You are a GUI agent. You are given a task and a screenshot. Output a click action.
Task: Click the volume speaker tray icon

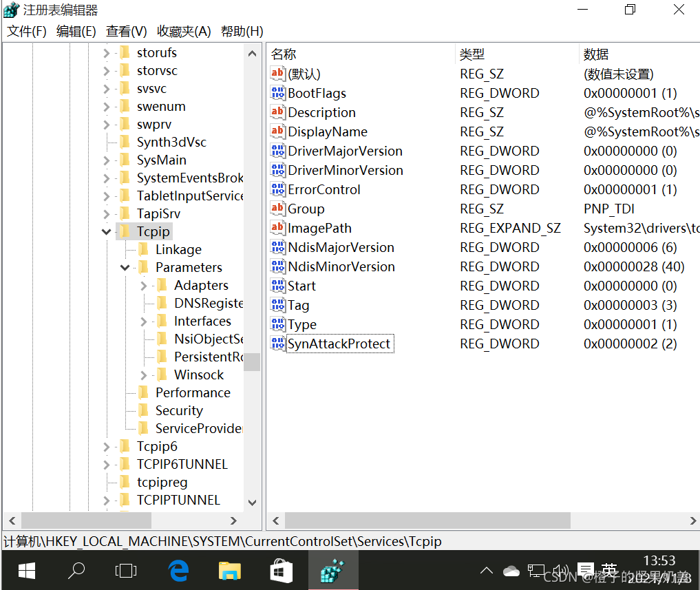tap(561, 570)
